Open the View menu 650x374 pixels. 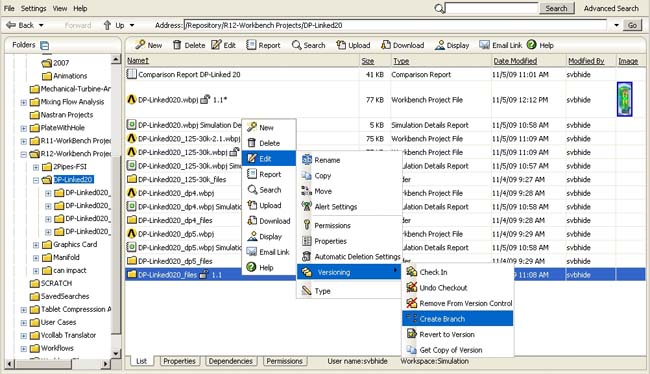pos(60,8)
